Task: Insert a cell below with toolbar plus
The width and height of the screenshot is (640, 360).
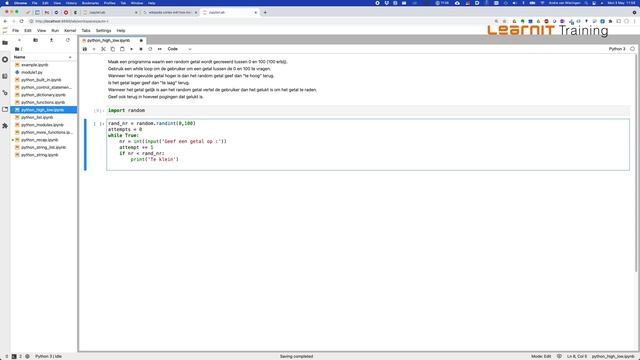Action: pos(94,49)
